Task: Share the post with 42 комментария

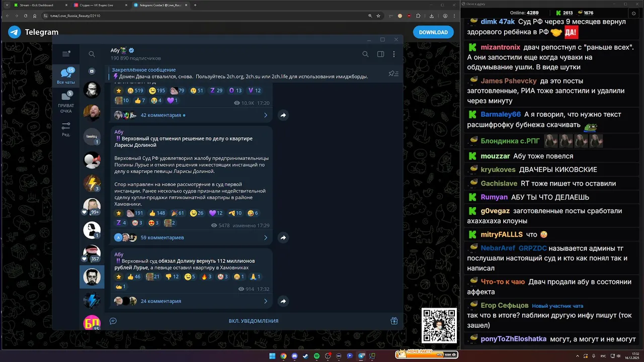Action: tap(283, 115)
